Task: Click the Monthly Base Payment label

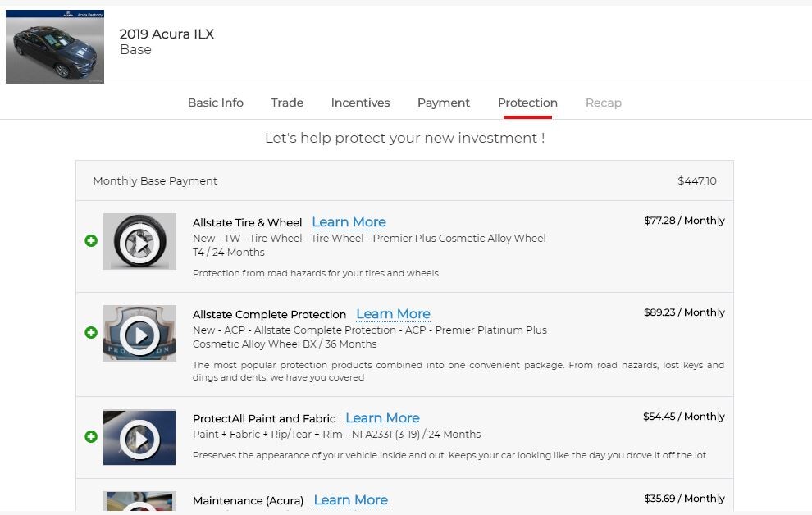Action: click(x=155, y=180)
